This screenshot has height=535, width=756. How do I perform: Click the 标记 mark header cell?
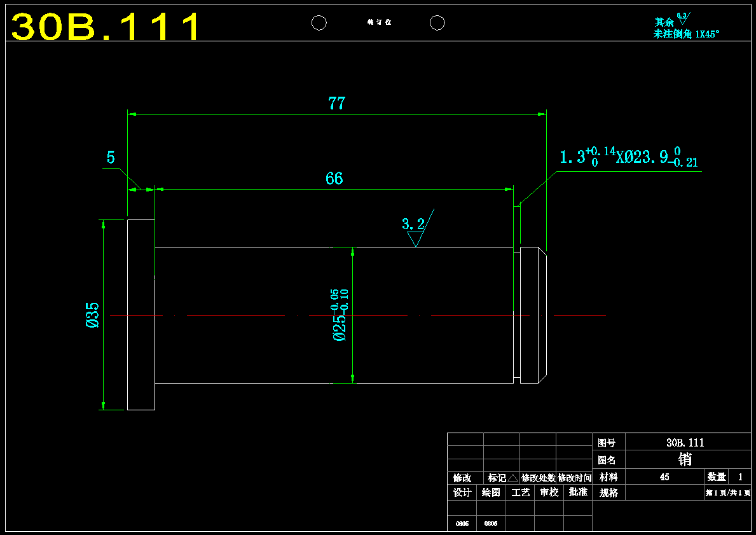(497, 478)
